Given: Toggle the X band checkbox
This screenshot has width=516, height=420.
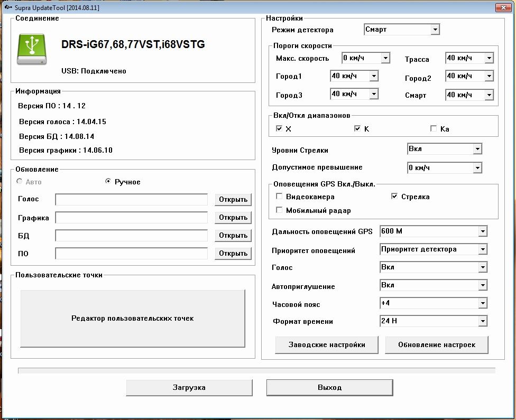Looking at the screenshot, I should [279, 128].
